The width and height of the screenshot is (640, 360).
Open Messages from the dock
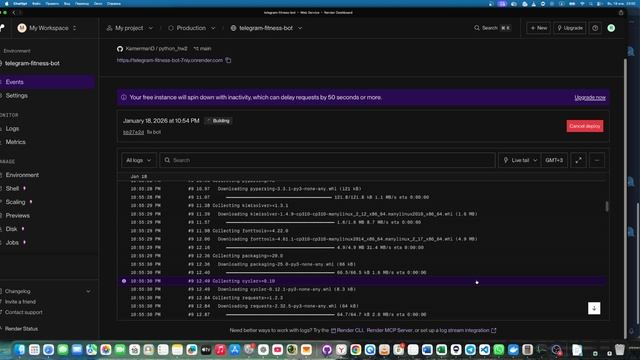click(62, 350)
